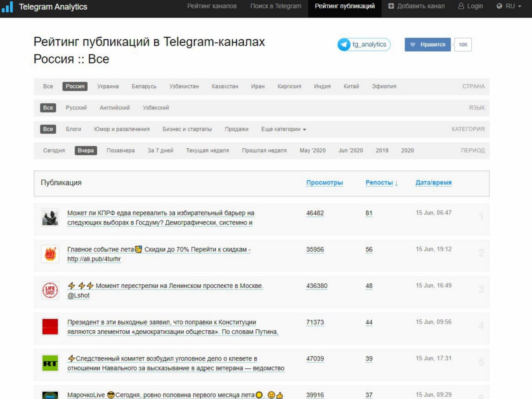Select the Блоги category
Viewport: 532px width, 399px height.
[x=74, y=129]
